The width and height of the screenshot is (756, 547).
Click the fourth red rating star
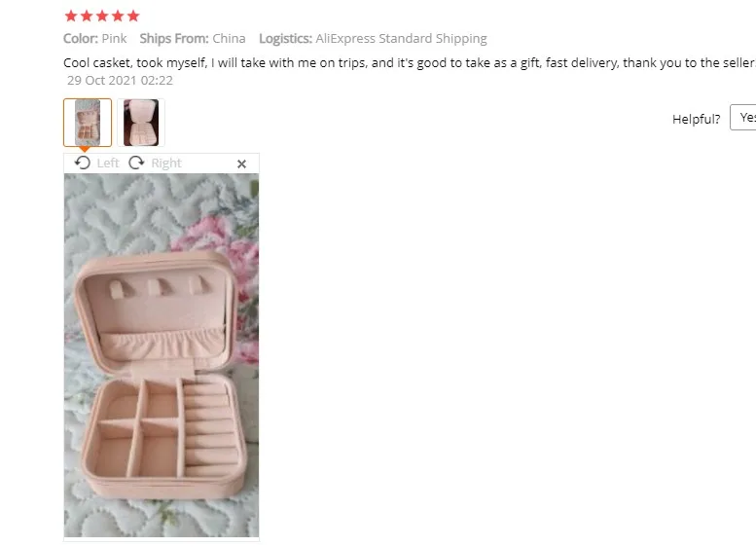118,16
